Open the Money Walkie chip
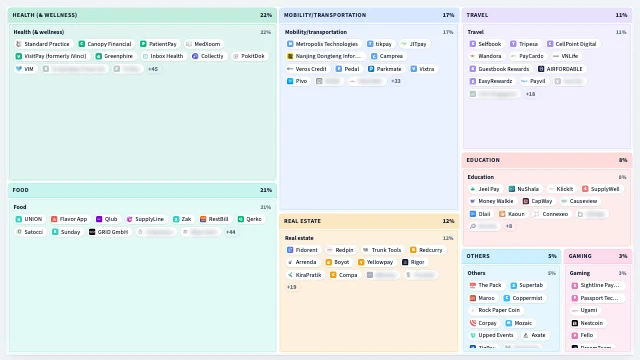This screenshot has height=360, width=640. click(x=492, y=201)
